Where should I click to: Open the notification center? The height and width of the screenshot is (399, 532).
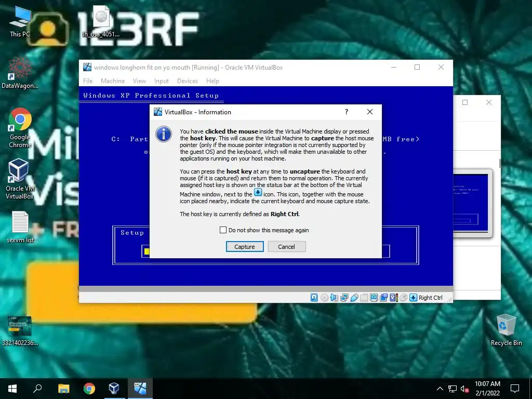(x=515, y=389)
